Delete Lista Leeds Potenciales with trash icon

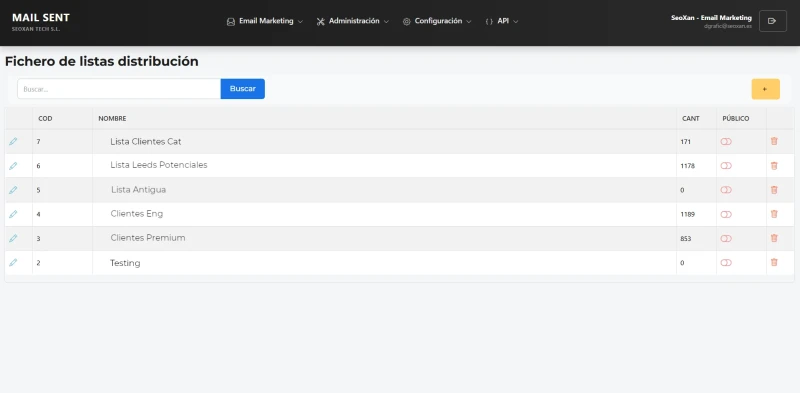(774, 166)
